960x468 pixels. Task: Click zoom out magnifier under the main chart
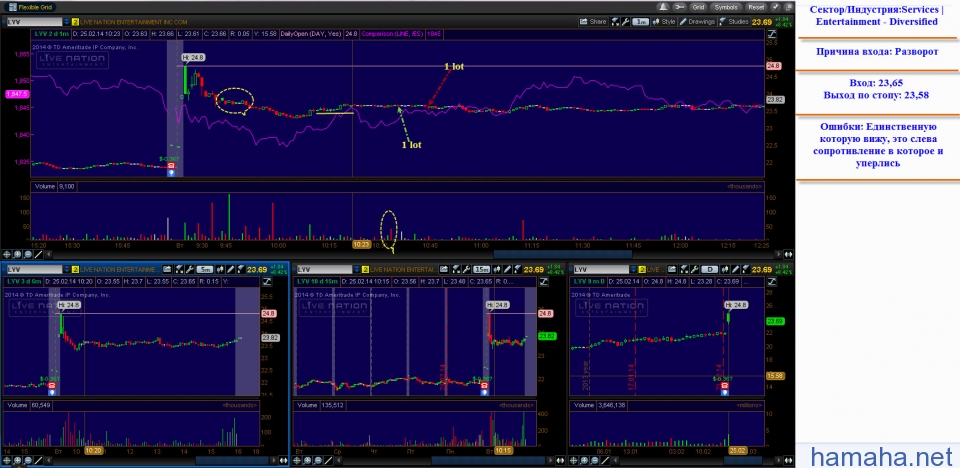tap(28, 254)
